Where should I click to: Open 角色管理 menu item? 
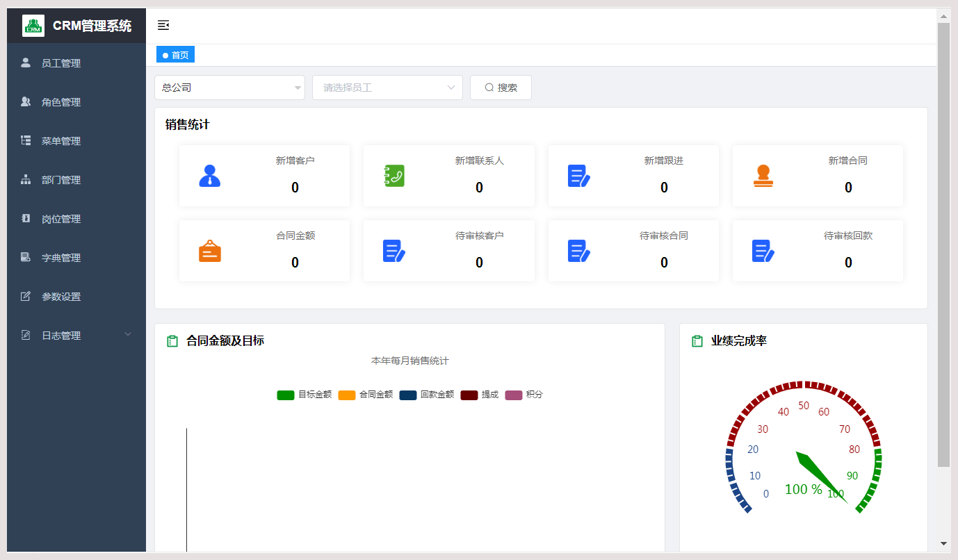(76, 102)
